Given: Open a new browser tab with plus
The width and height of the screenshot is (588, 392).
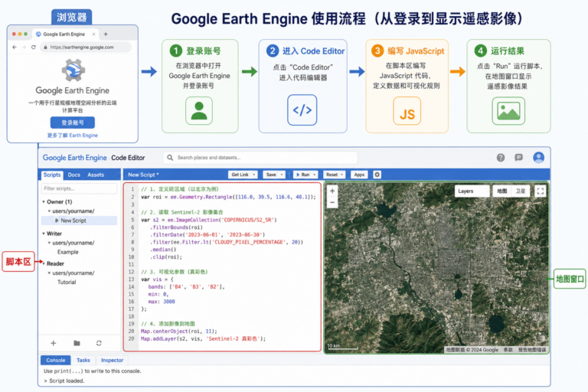Looking at the screenshot, I should [x=106, y=34].
